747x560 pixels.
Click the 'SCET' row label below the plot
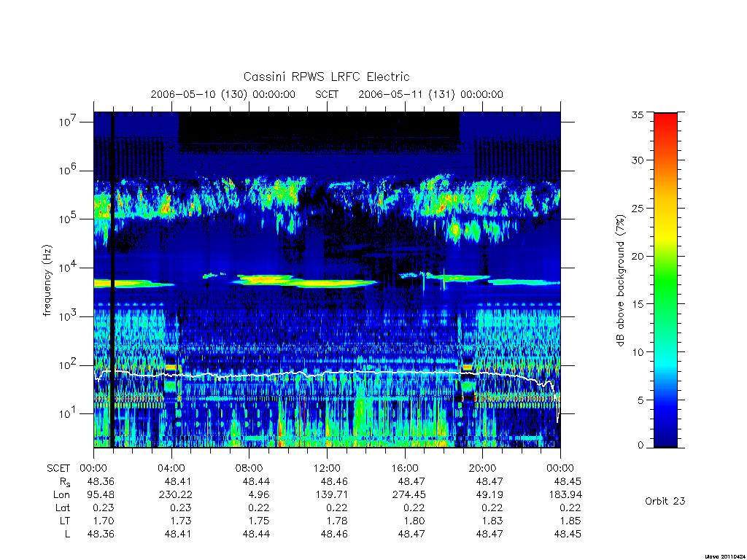(58, 468)
